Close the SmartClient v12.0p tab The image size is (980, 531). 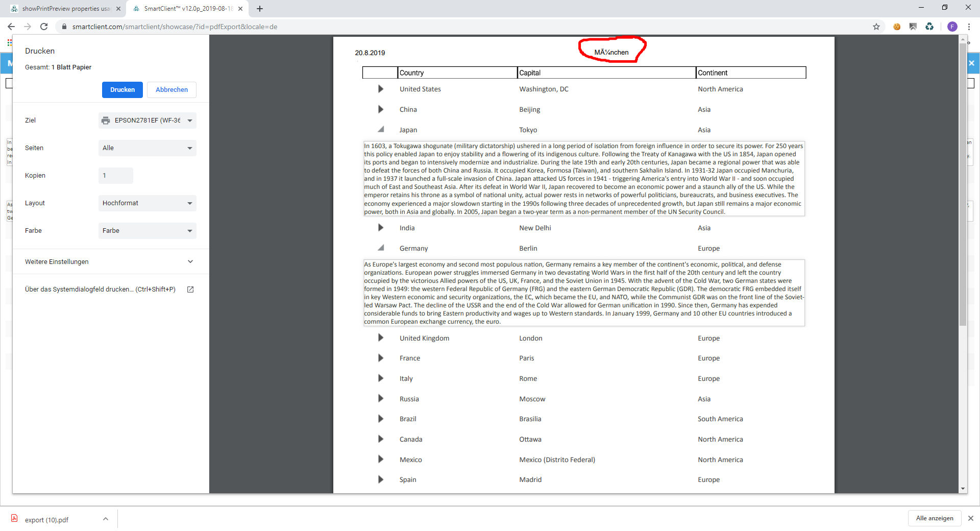240,9
